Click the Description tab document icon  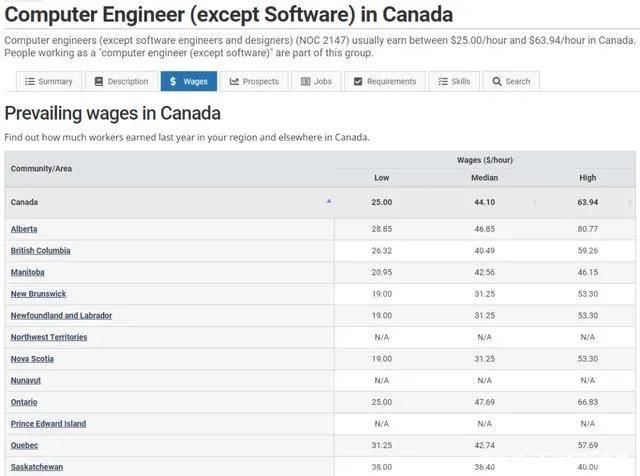(98, 82)
